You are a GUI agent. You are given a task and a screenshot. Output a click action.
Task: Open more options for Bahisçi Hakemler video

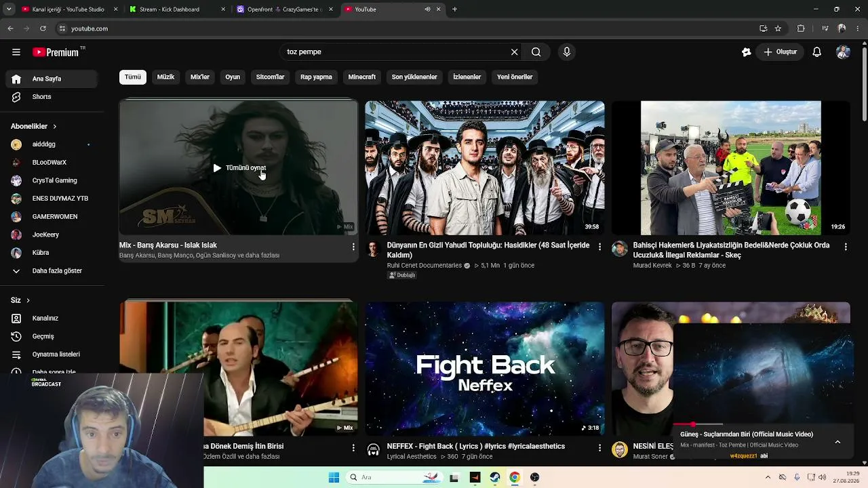pyautogui.click(x=846, y=247)
